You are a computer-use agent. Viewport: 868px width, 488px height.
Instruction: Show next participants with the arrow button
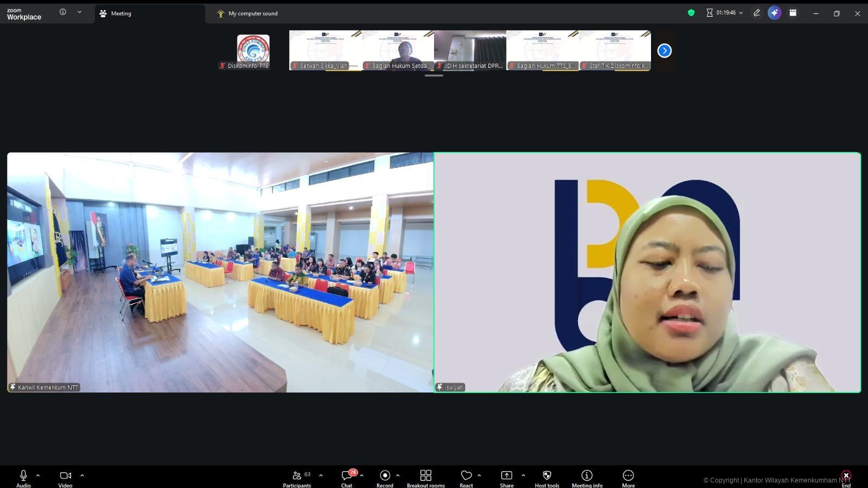coord(664,50)
